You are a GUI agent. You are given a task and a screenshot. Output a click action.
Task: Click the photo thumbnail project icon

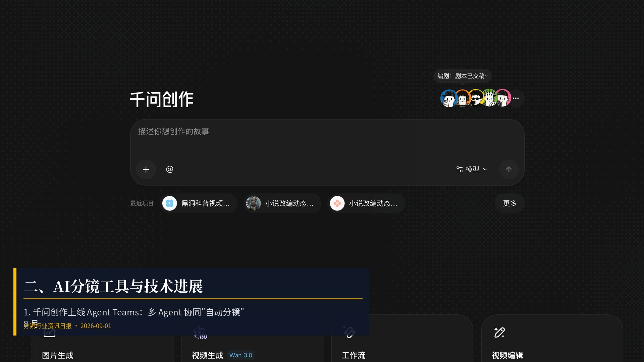coord(254,203)
